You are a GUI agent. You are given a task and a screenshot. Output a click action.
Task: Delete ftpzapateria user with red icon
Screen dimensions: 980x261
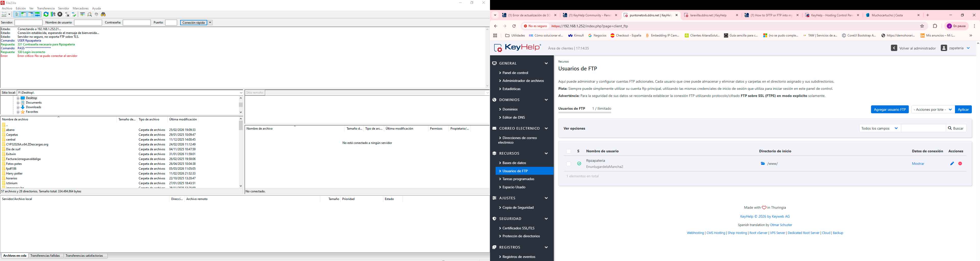point(960,164)
